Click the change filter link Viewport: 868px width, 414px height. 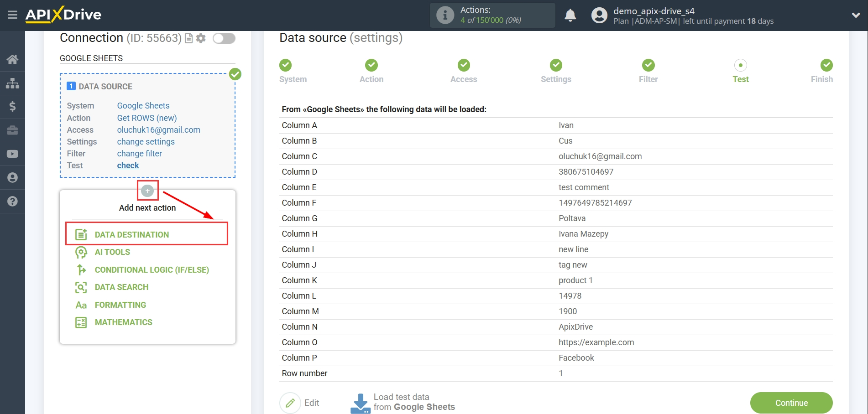click(139, 154)
